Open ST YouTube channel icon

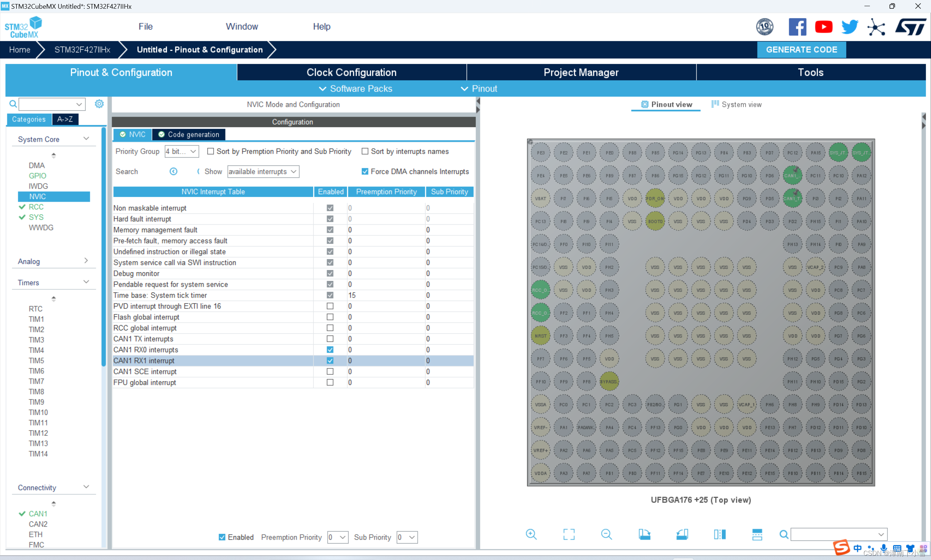click(x=823, y=27)
